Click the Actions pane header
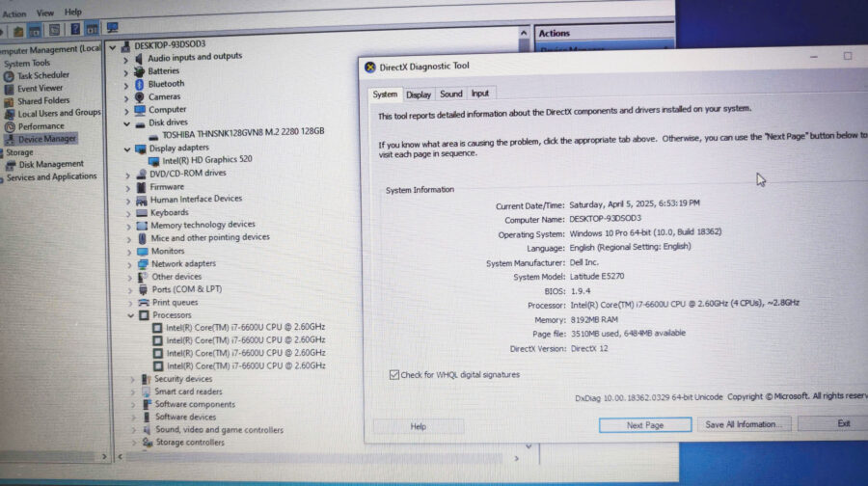Viewport: 868px width, 486px height. click(604, 33)
